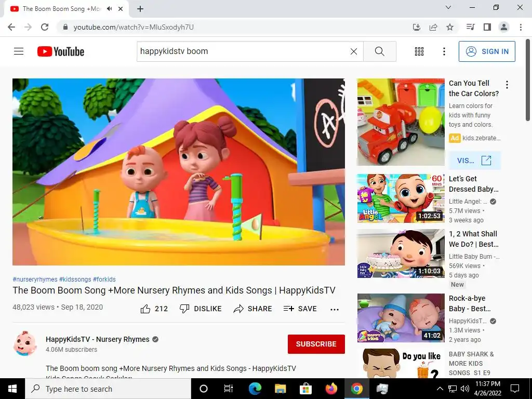The height and width of the screenshot is (399, 532).
Task: Launch Firefox from taskbar
Action: coord(331,389)
